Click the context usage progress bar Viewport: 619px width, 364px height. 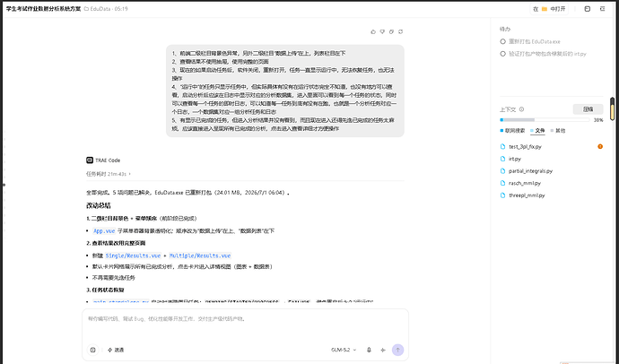click(x=545, y=120)
